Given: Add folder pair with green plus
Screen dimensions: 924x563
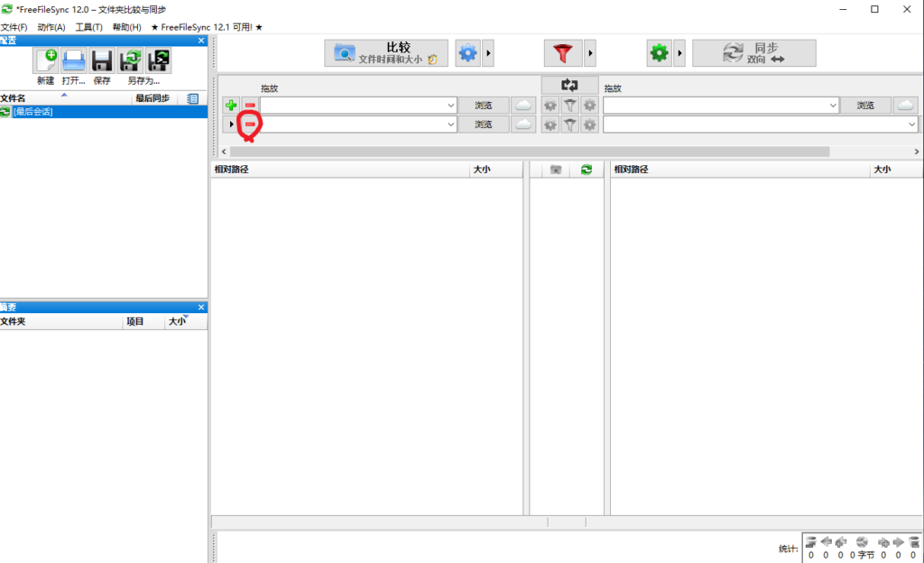Looking at the screenshot, I should [231, 106].
